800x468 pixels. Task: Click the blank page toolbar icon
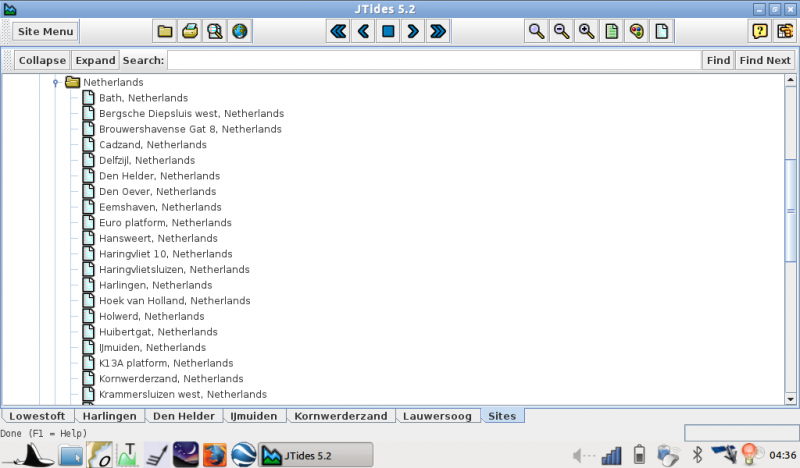(x=661, y=32)
